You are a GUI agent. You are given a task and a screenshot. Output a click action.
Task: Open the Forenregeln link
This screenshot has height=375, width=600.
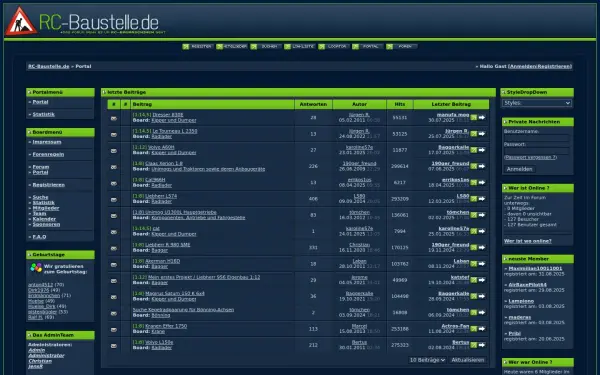[48, 154]
